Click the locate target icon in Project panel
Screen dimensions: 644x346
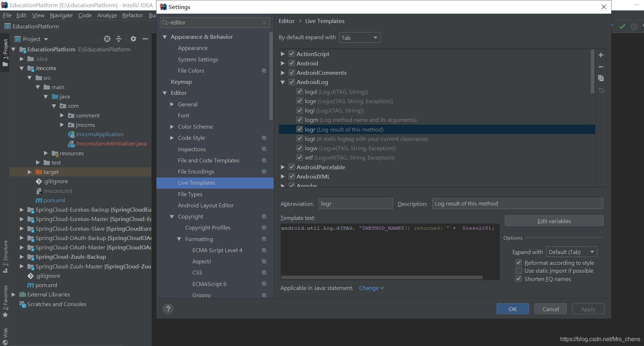[107, 39]
